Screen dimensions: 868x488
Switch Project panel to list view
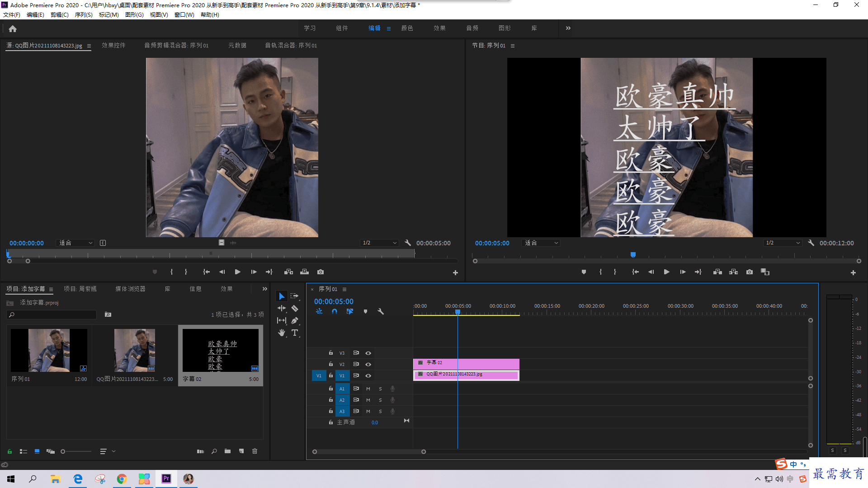click(x=24, y=451)
